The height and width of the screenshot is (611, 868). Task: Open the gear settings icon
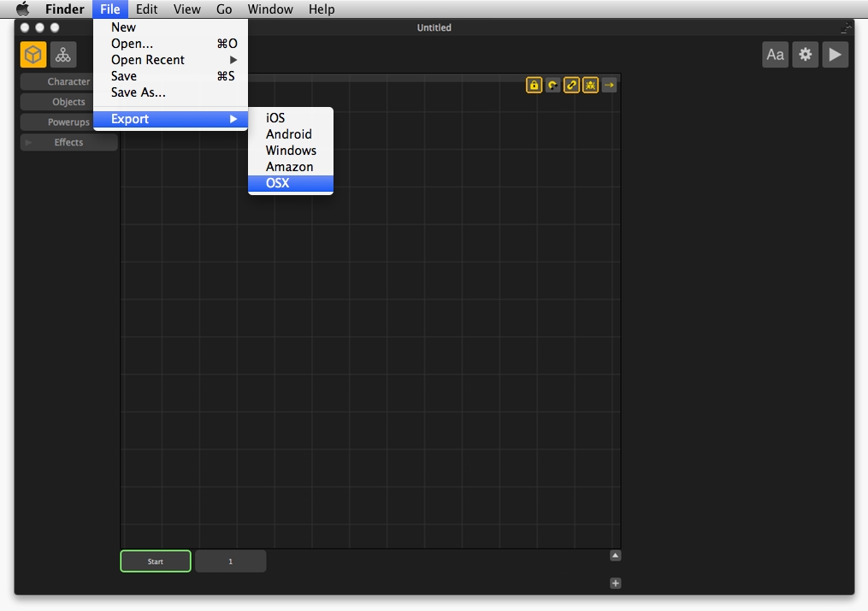click(805, 55)
